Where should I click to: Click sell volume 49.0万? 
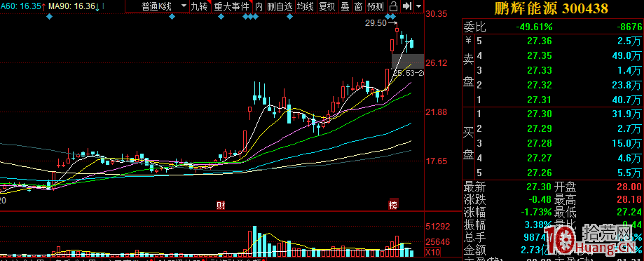pyautogui.click(x=626, y=56)
